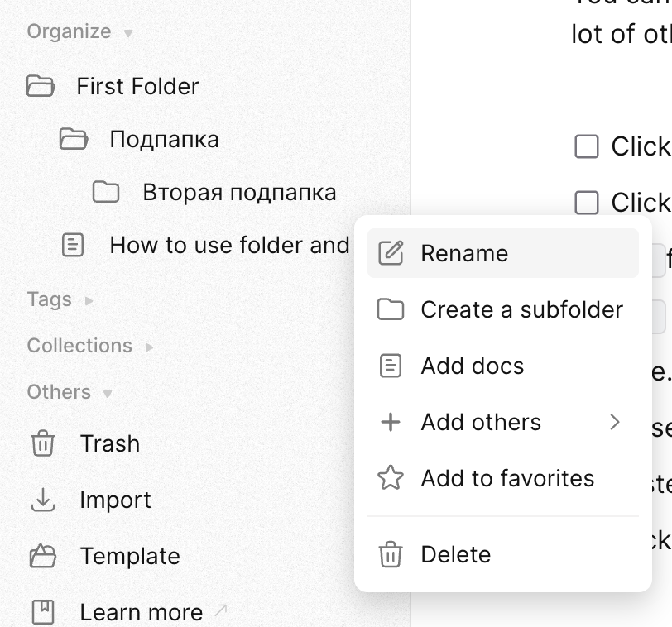The height and width of the screenshot is (627, 672).
Task: Expand the Collections section
Action: point(150,347)
